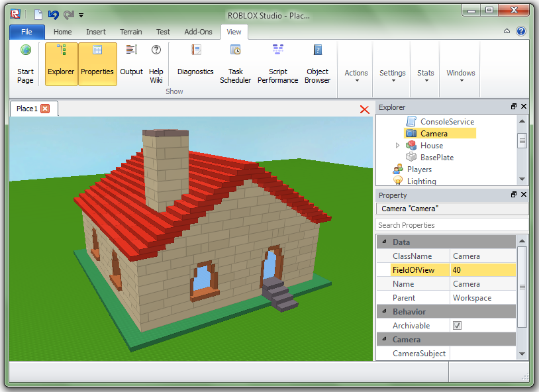
Task: Show the Output window
Action: (131, 64)
